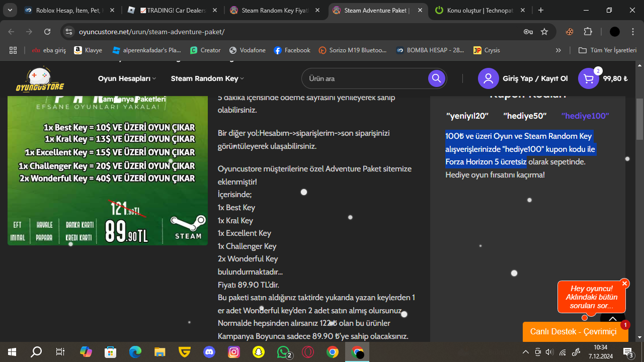Click the user account avatar icon
This screenshot has width=644, height=362.
pyautogui.click(x=488, y=78)
